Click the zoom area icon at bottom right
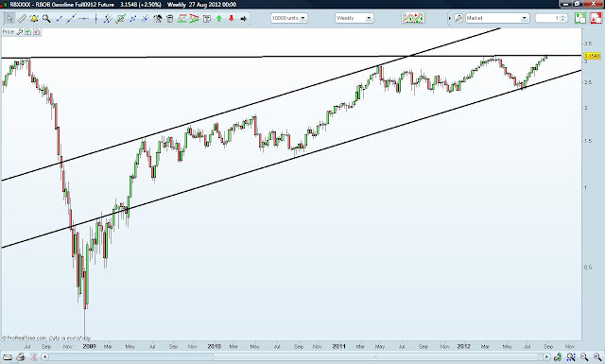The image size is (605, 364). coord(571,357)
